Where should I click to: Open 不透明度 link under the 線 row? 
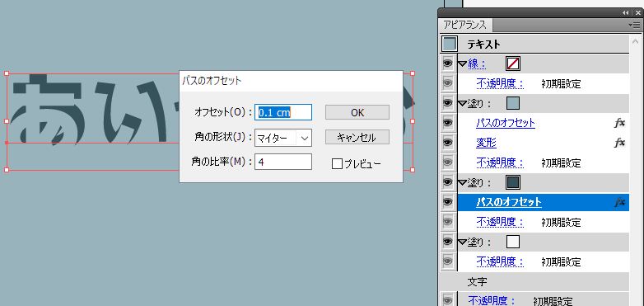pos(501,83)
